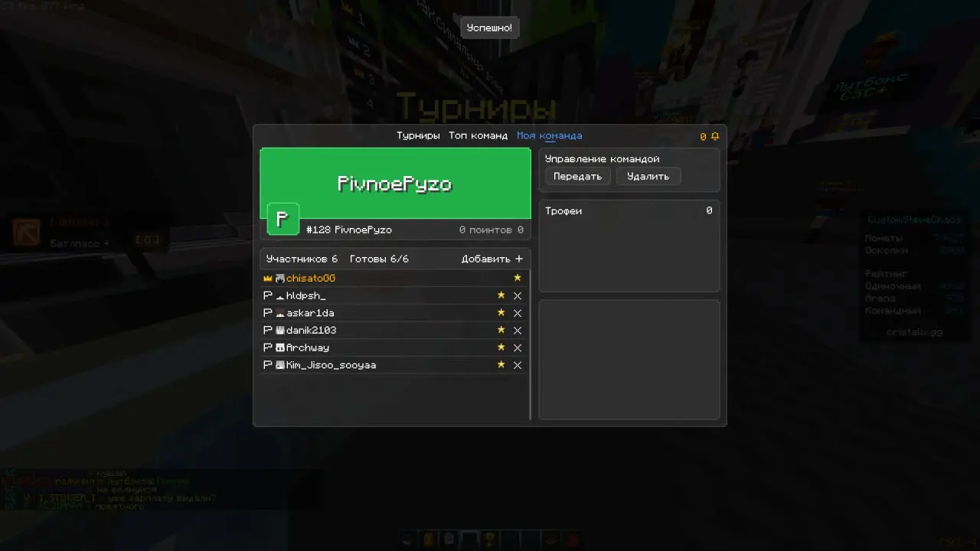The height and width of the screenshot is (551, 980).
Task: Switch to the Топ команд tab
Action: pos(478,135)
